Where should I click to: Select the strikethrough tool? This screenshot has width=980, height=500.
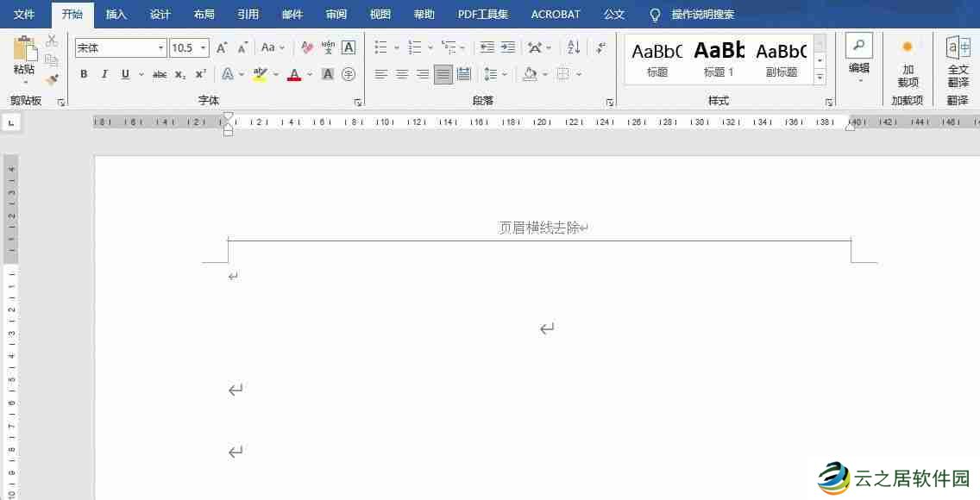pos(159,74)
